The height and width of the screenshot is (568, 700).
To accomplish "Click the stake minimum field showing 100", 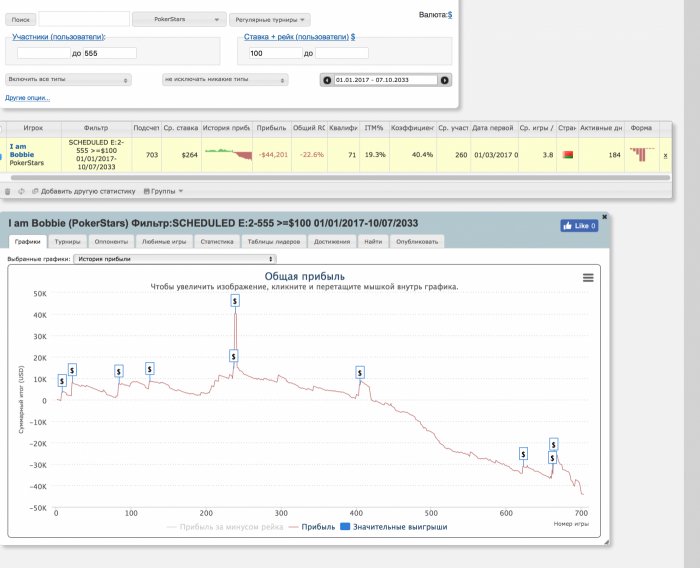I will [275, 53].
